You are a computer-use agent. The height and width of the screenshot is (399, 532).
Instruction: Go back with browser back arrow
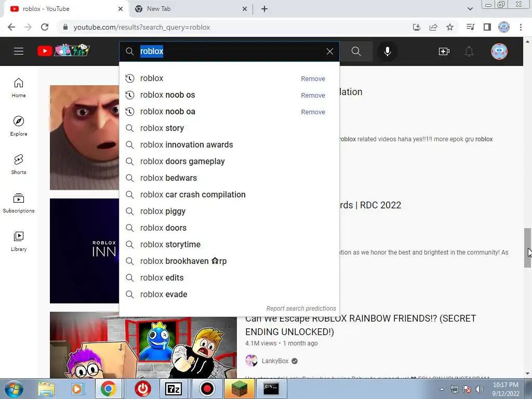[11, 27]
